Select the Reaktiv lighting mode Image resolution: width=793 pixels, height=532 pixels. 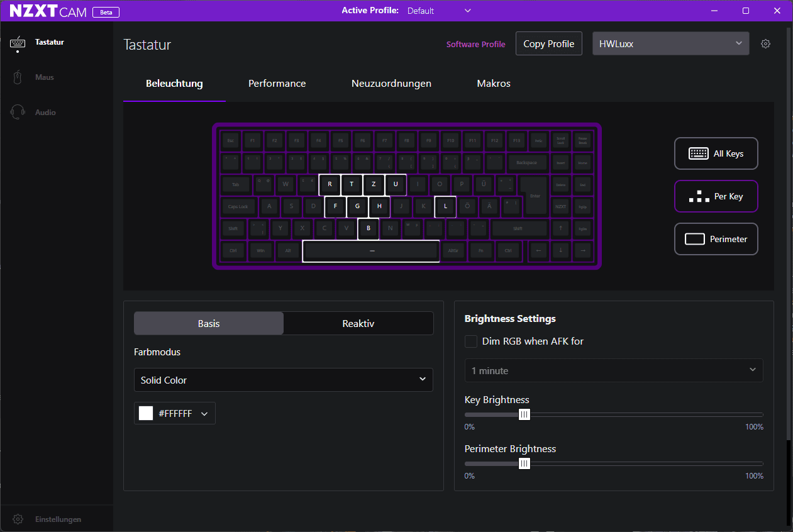tap(358, 323)
